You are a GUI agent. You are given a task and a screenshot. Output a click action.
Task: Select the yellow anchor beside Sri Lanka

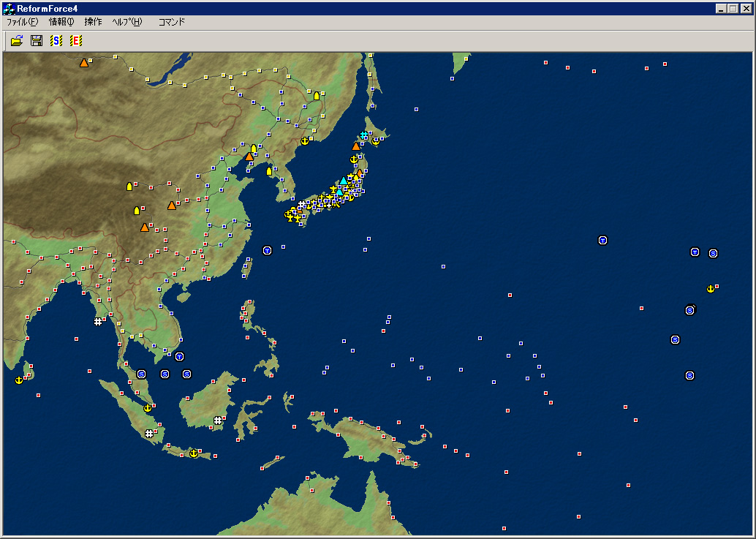click(19, 380)
